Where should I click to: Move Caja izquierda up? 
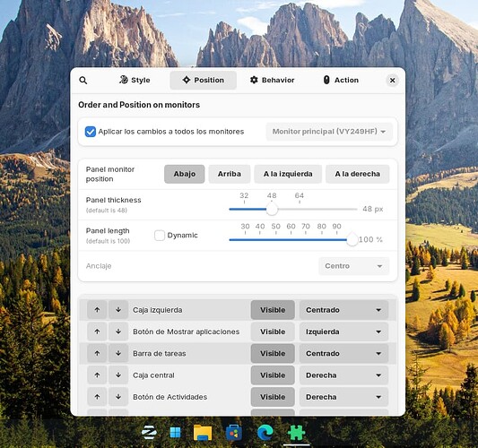[97, 310]
